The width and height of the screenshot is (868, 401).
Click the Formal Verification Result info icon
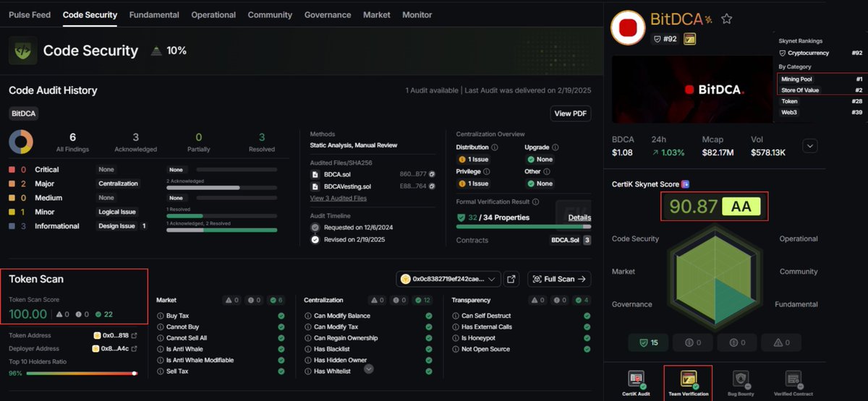point(535,202)
